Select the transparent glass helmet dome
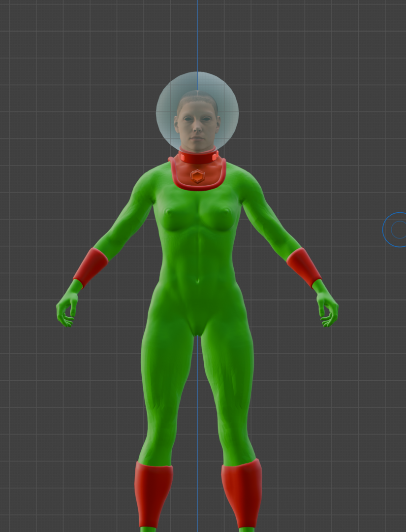 coord(197,111)
